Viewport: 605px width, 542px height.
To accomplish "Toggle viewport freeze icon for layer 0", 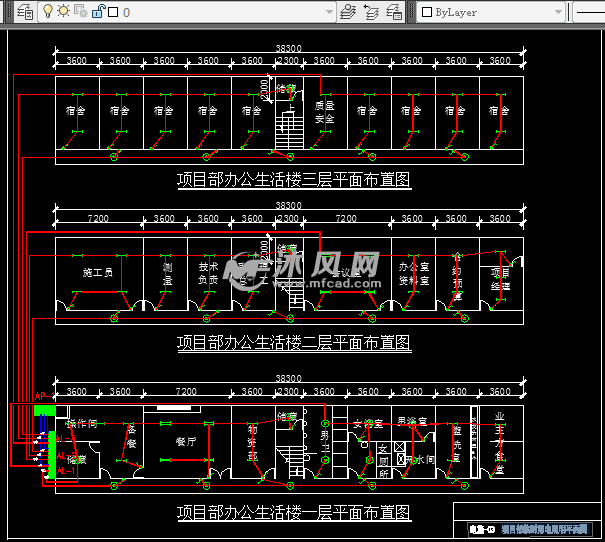I will pos(80,12).
